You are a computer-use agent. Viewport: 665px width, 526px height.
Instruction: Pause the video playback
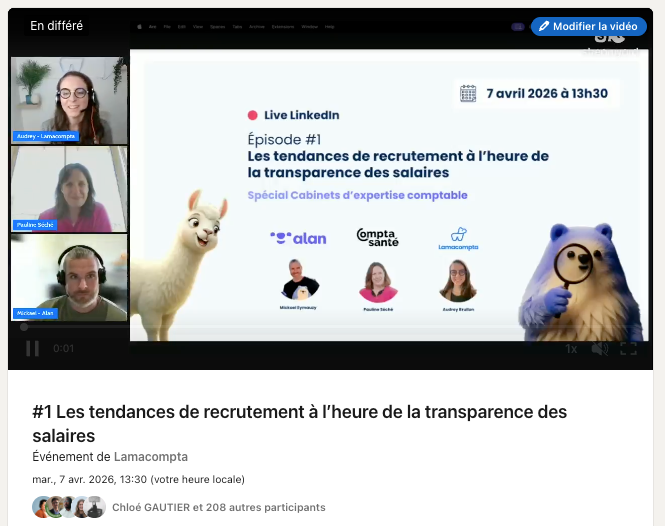click(x=33, y=349)
